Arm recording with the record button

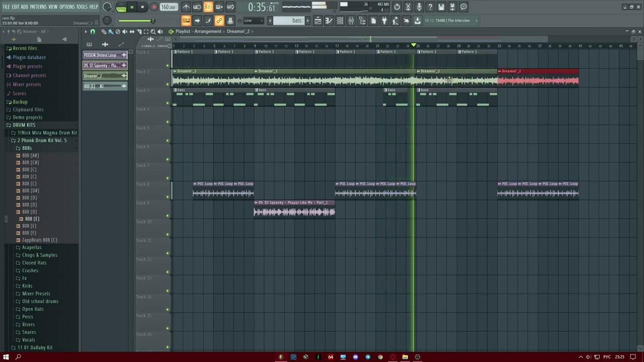point(154,7)
